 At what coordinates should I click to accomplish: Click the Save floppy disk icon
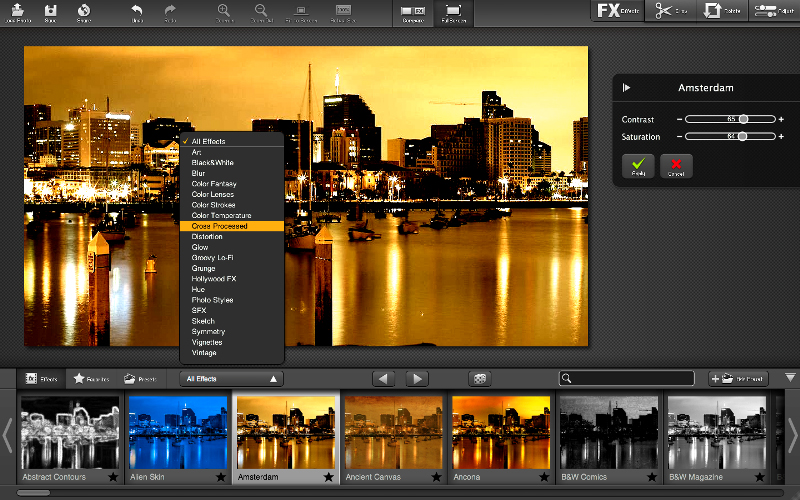coord(50,11)
